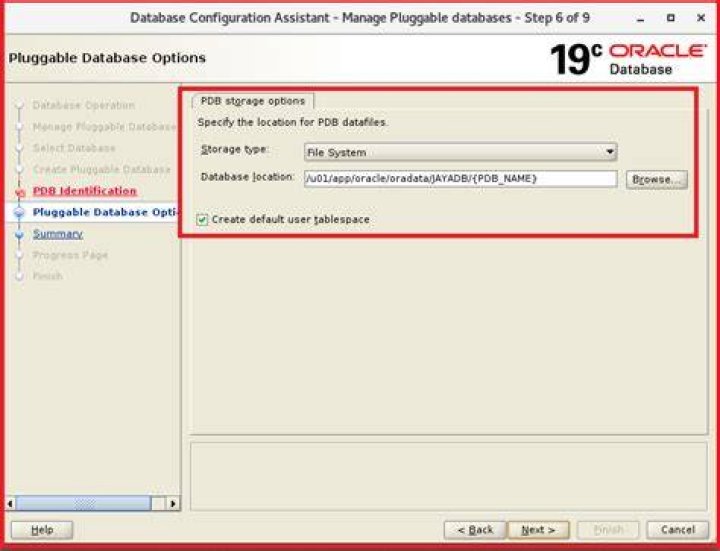Click the Database Operation step label
This screenshot has width=720, height=551.
point(84,106)
